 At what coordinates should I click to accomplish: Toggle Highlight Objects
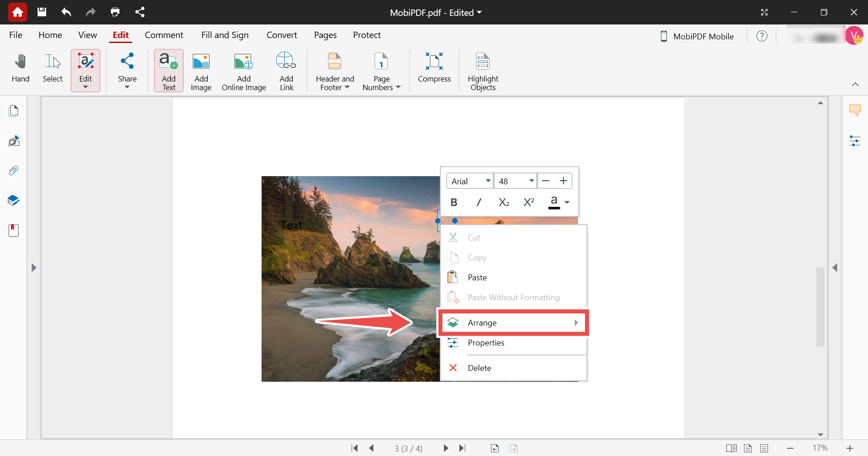(483, 70)
